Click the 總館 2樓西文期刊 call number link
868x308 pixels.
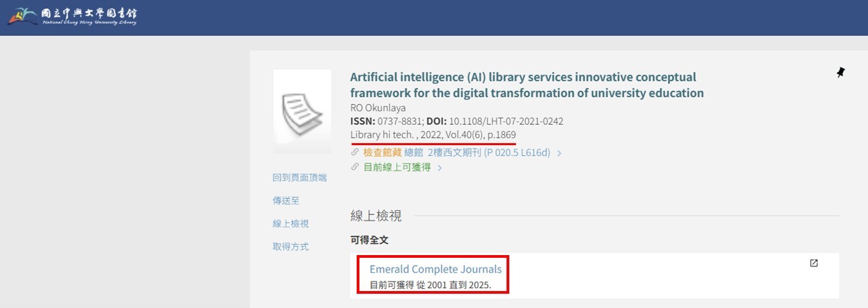click(477, 153)
